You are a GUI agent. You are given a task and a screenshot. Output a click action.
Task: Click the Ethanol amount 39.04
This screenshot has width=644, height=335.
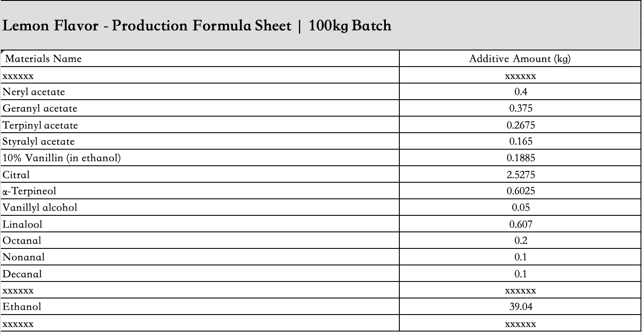click(x=520, y=307)
